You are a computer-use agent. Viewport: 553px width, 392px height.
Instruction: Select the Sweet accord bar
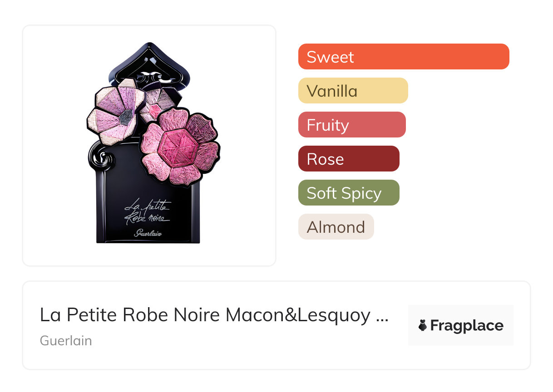(403, 57)
